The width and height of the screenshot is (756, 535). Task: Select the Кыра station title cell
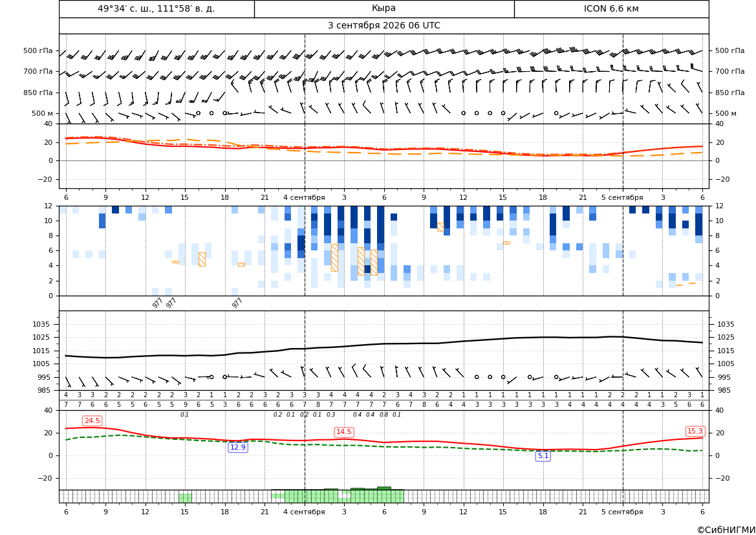(x=383, y=8)
